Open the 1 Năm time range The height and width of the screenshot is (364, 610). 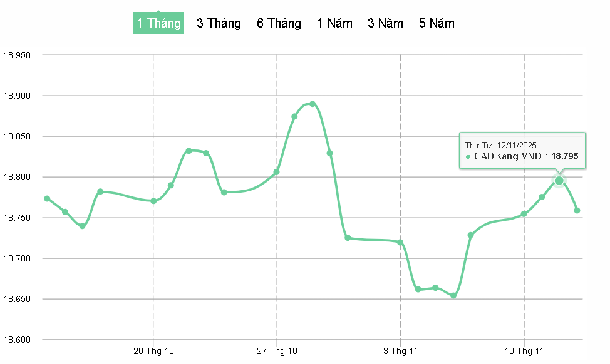click(335, 24)
